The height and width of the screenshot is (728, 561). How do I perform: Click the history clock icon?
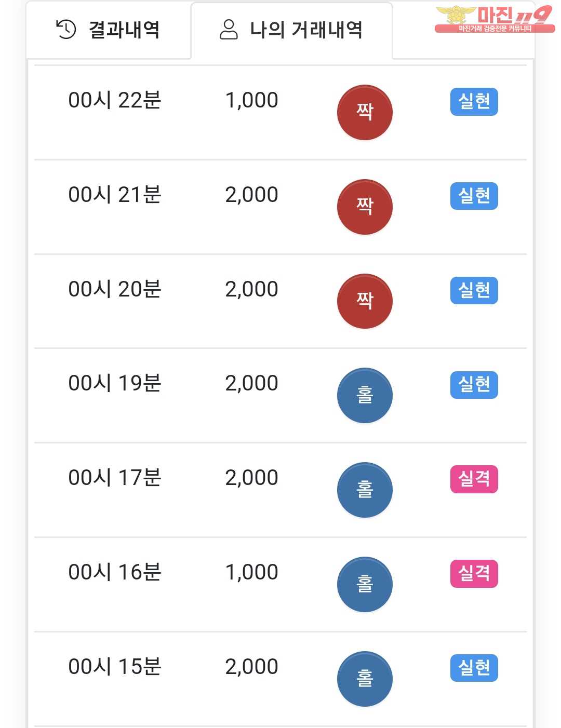(x=66, y=30)
